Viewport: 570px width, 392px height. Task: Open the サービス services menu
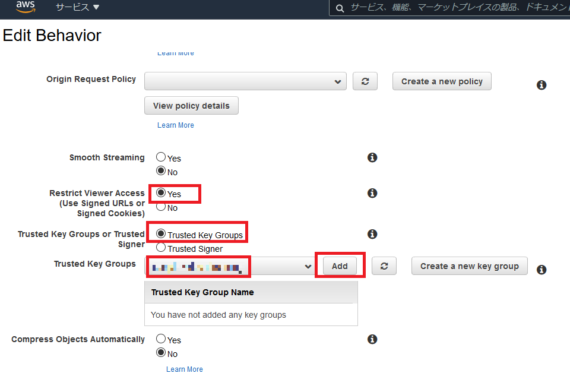(77, 7)
